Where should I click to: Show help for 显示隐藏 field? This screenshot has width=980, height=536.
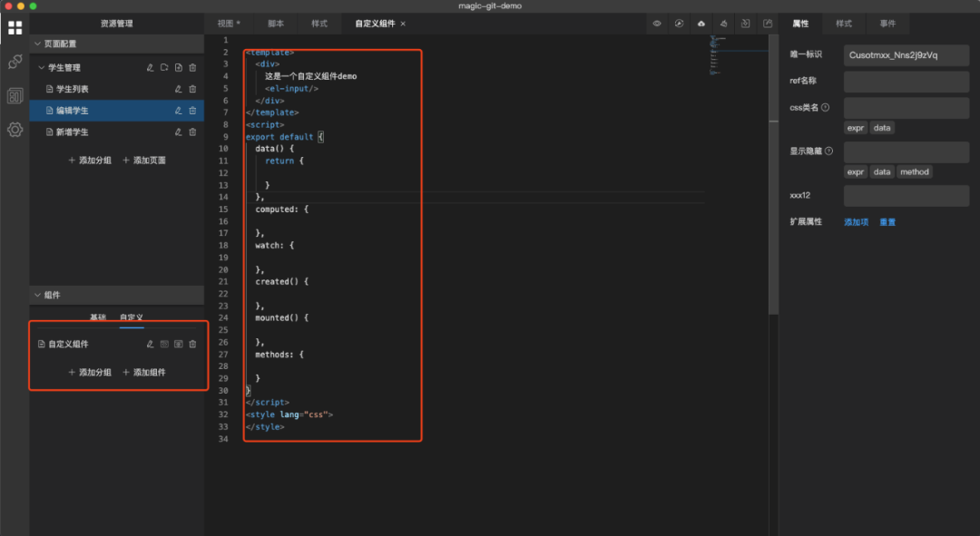click(828, 151)
